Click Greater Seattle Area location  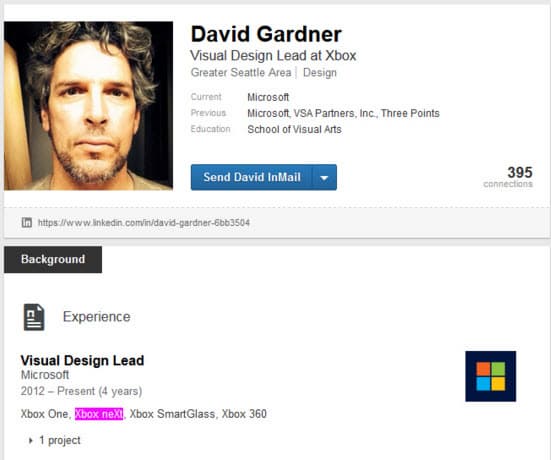241,73
